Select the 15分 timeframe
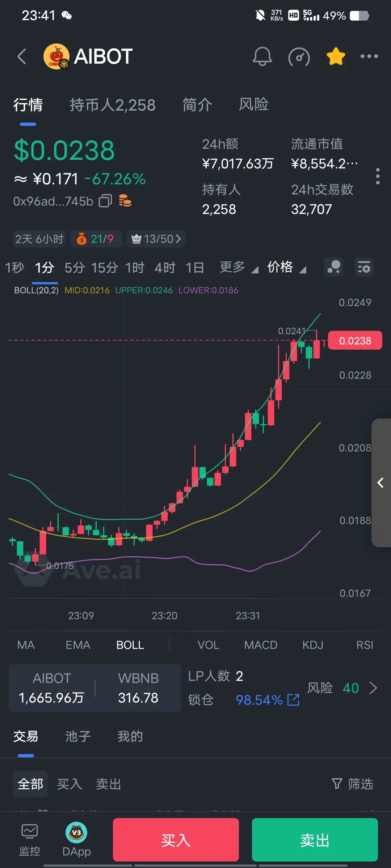391x868 pixels. point(105,268)
